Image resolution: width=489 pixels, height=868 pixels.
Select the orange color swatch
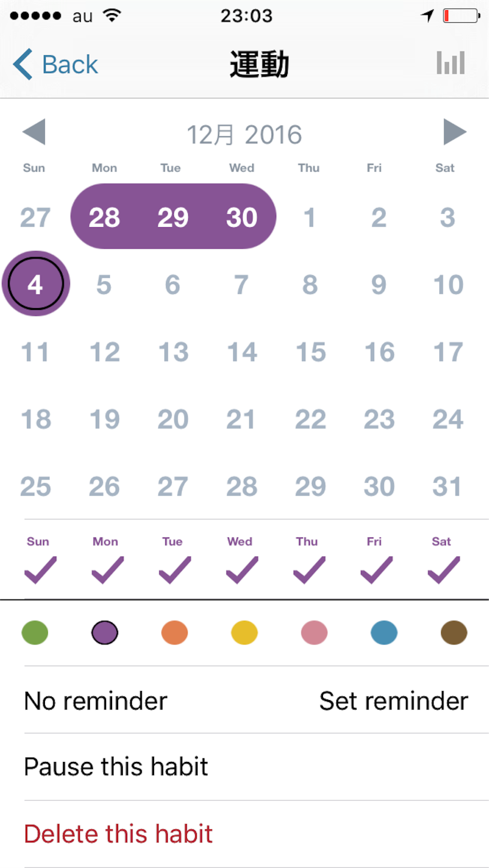tap(174, 632)
